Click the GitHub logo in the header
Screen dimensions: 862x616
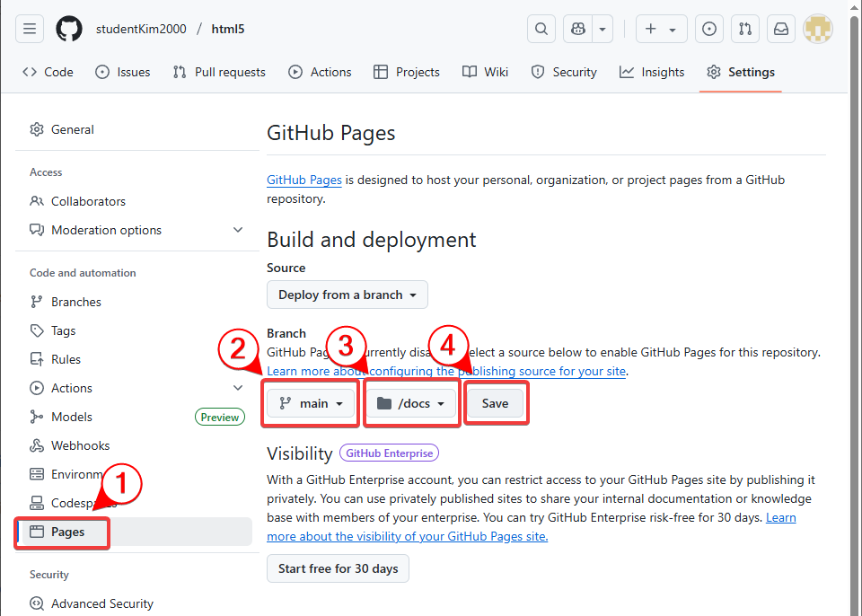(68, 29)
